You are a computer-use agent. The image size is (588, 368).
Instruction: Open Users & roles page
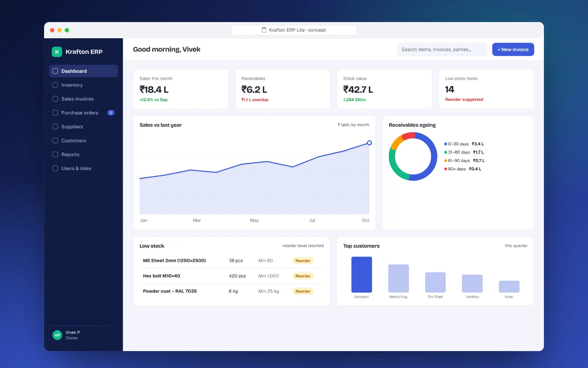click(83, 168)
